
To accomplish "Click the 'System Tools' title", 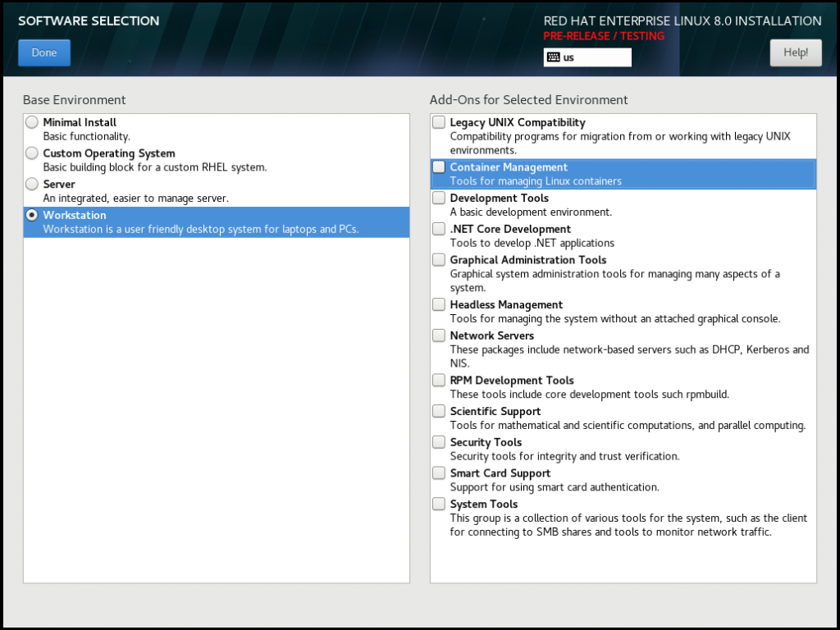I will (x=484, y=504).
